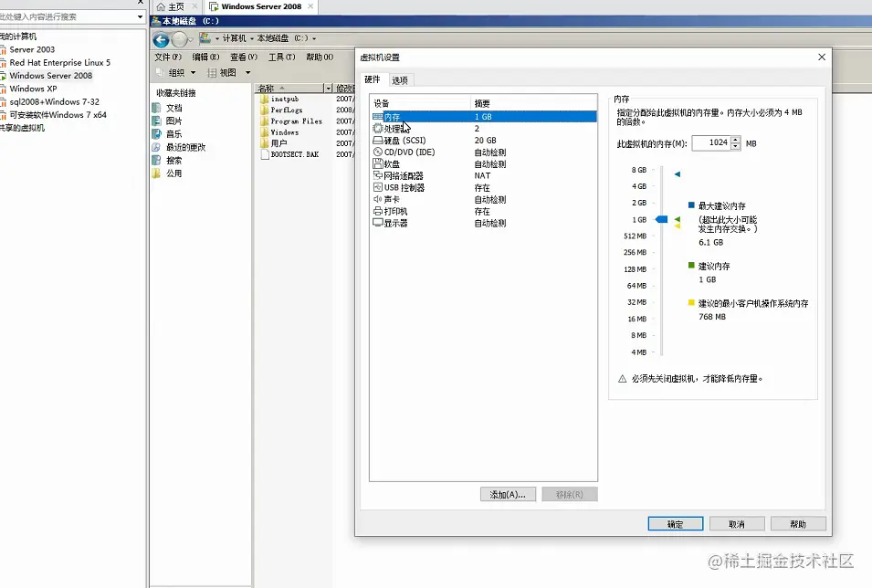
Task: Open 音乐 favorite link
Action: (x=167, y=134)
